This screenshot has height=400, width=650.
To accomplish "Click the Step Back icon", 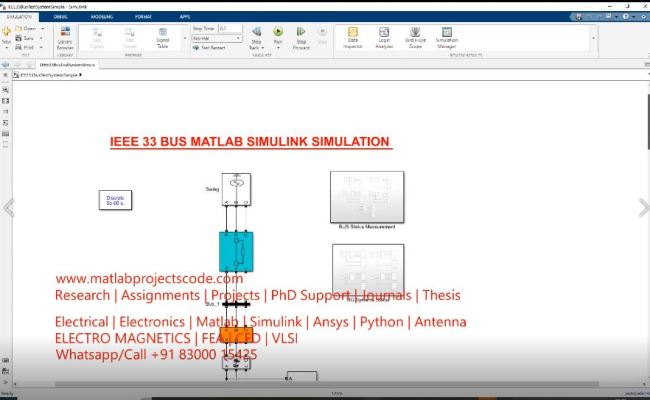I will click(257, 32).
